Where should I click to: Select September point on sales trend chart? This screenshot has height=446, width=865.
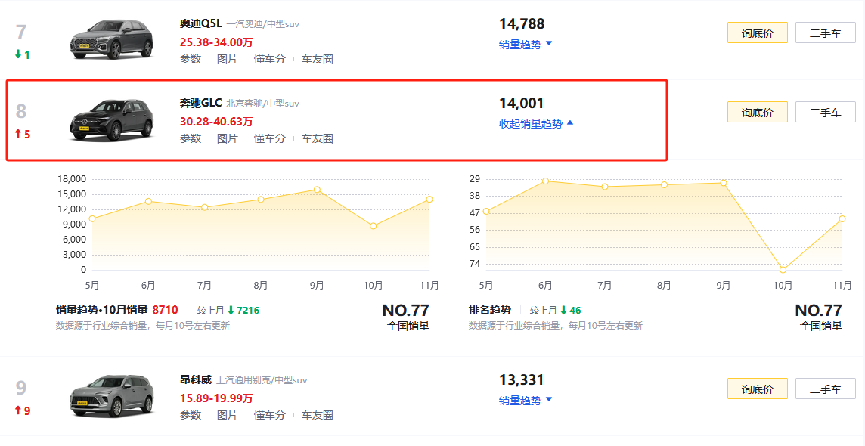pos(317,189)
